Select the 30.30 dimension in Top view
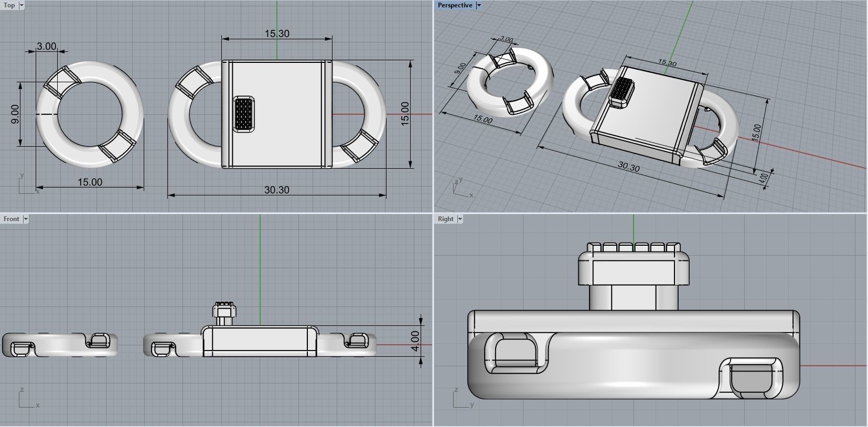This screenshot has height=427, width=868. click(x=277, y=190)
